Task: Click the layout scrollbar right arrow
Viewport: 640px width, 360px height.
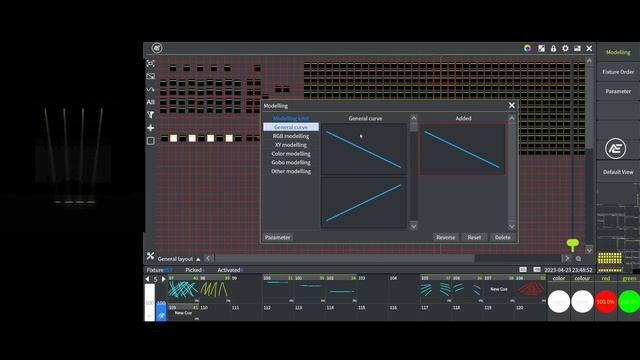Action: [567, 258]
